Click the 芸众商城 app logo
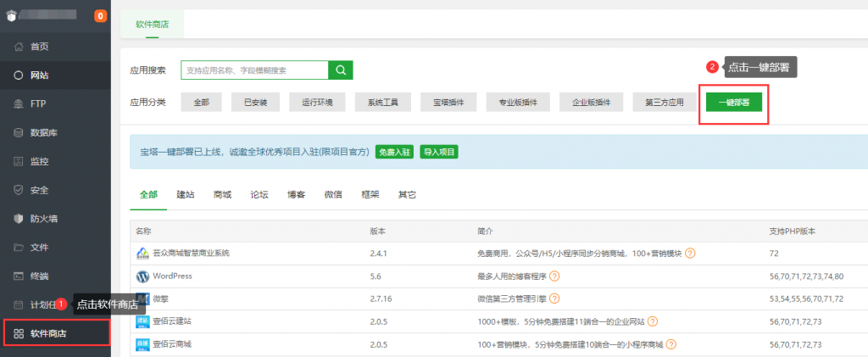 142,254
